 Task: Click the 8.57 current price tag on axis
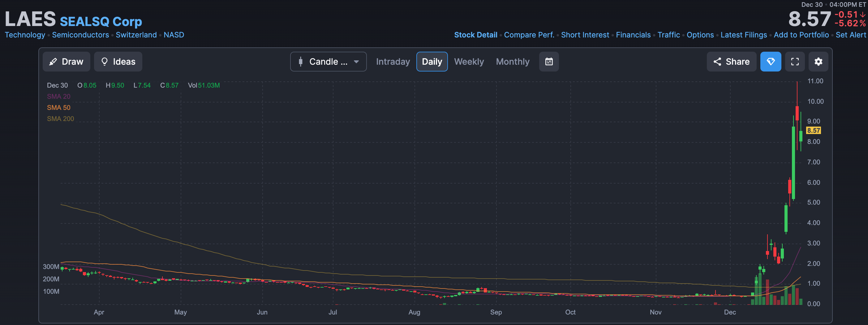tap(814, 131)
